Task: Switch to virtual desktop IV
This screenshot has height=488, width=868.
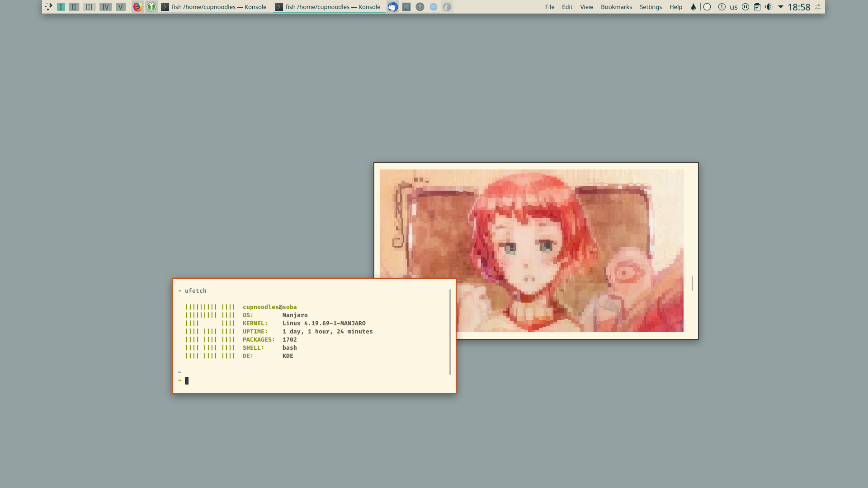Action: pyautogui.click(x=105, y=7)
